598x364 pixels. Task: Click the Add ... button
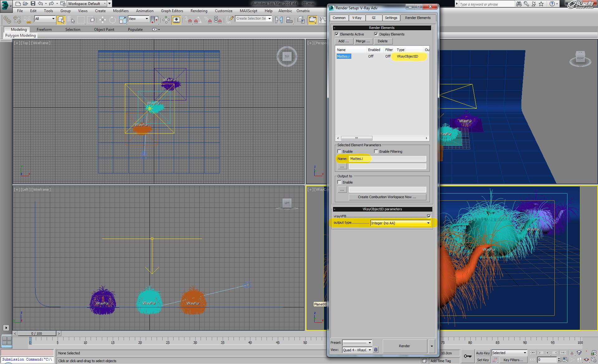tap(344, 41)
